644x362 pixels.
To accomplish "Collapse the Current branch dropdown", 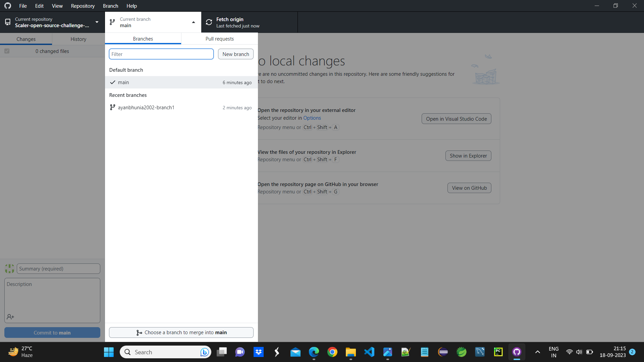I will (x=193, y=22).
